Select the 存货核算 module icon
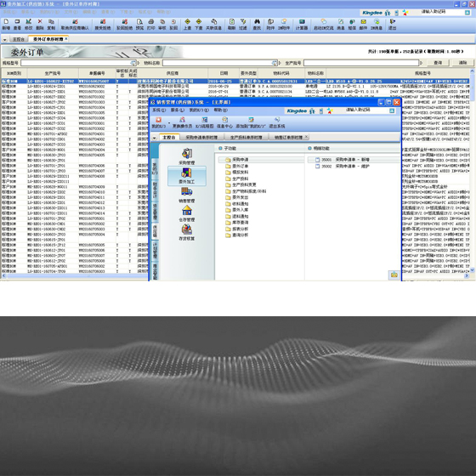 point(187,233)
